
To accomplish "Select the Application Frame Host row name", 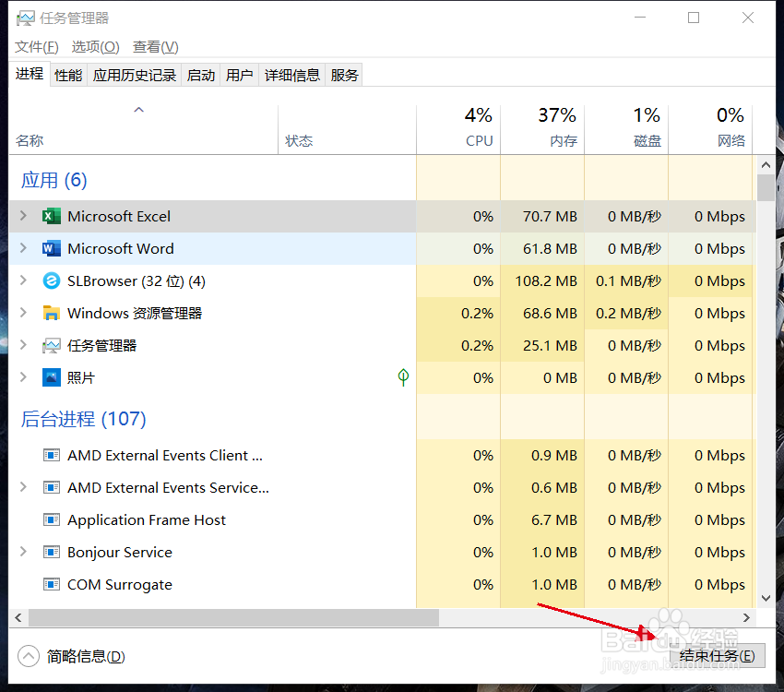I will (x=147, y=520).
